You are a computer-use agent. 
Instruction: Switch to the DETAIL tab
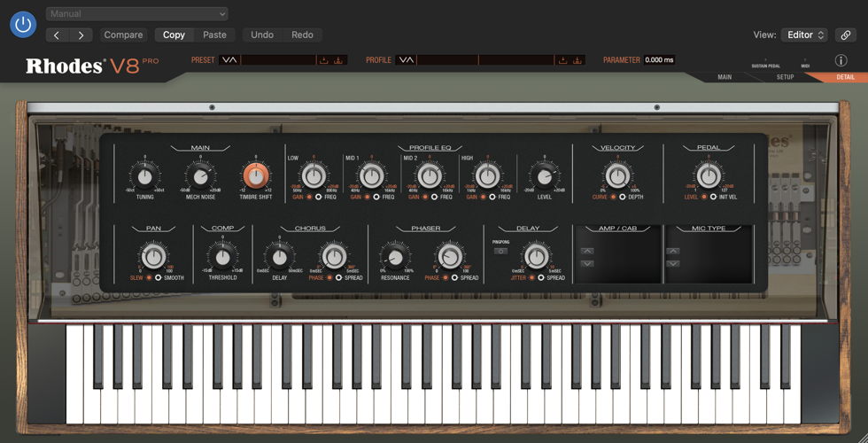click(845, 77)
